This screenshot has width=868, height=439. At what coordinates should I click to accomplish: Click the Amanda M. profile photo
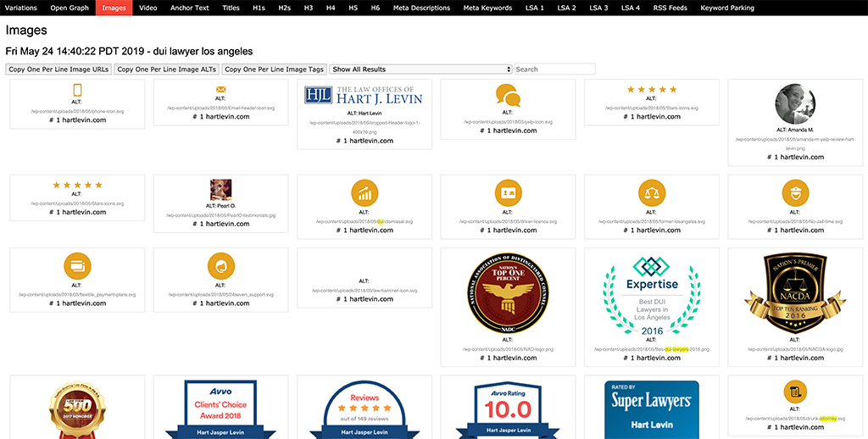point(795,103)
